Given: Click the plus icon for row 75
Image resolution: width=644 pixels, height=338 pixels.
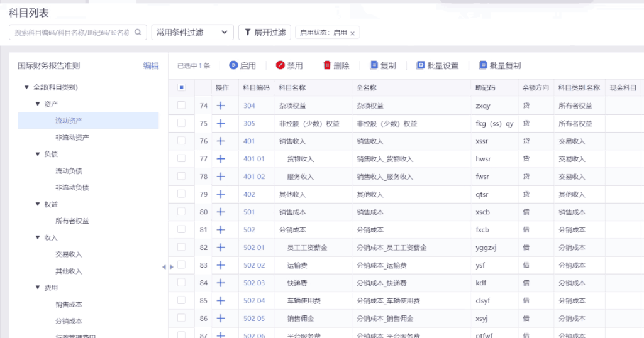Looking at the screenshot, I should click(221, 123).
